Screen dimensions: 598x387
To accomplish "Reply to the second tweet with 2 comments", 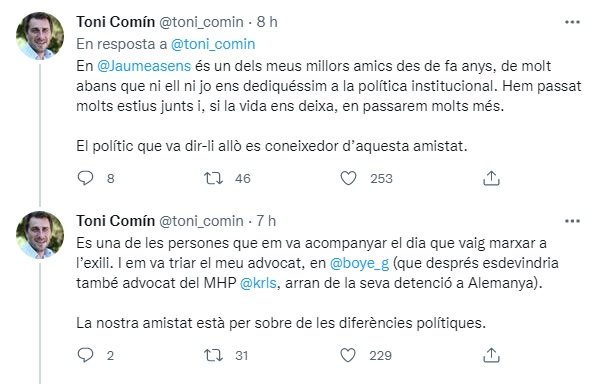I will (85, 355).
